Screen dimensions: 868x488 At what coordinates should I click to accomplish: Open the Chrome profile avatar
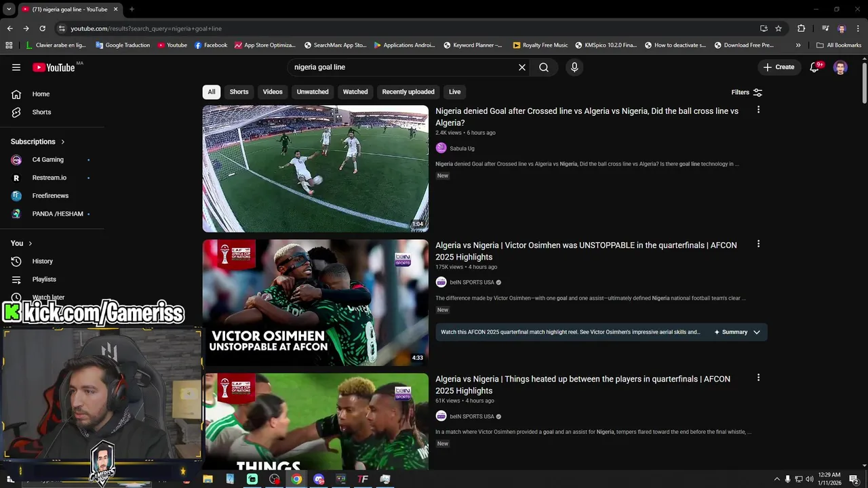[842, 28]
